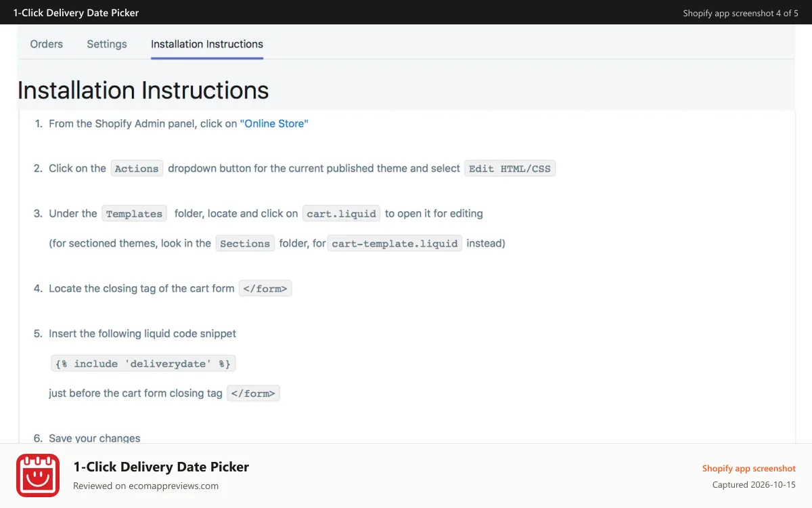Click the 1-Click Delivery Date Picker footer title
812x508 pixels.
(161, 467)
